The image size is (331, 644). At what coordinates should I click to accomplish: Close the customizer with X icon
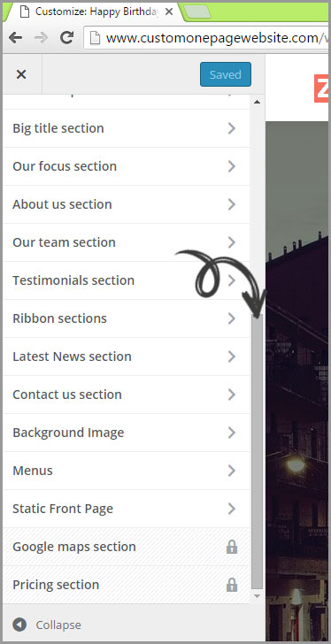pyautogui.click(x=21, y=74)
